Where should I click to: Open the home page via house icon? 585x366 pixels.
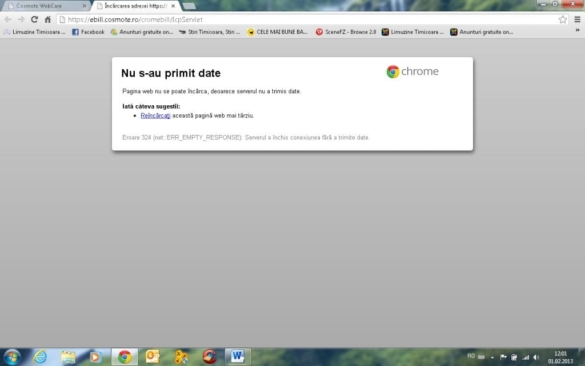[48, 19]
